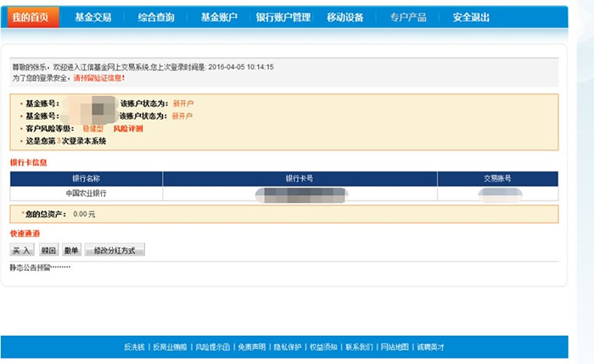Switch to the 基金交易 tab
This screenshot has height=364, width=594.
pos(92,17)
